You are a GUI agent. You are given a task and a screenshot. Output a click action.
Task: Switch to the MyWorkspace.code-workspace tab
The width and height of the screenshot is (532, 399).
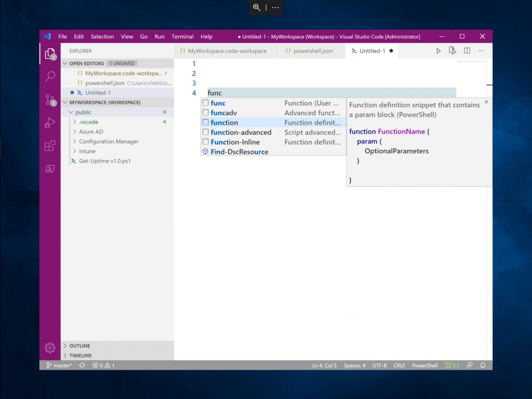[x=227, y=51]
